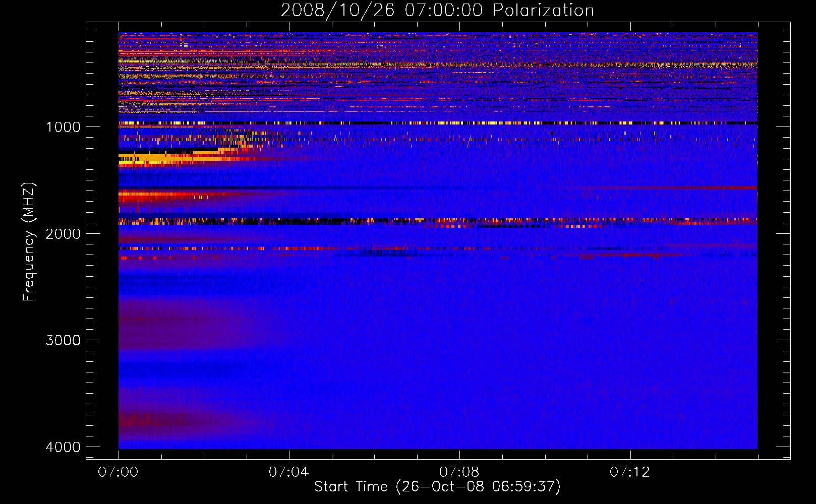The width and height of the screenshot is (816, 504).
Task: Click the 1000 frequency tick label
Action: pos(63,127)
